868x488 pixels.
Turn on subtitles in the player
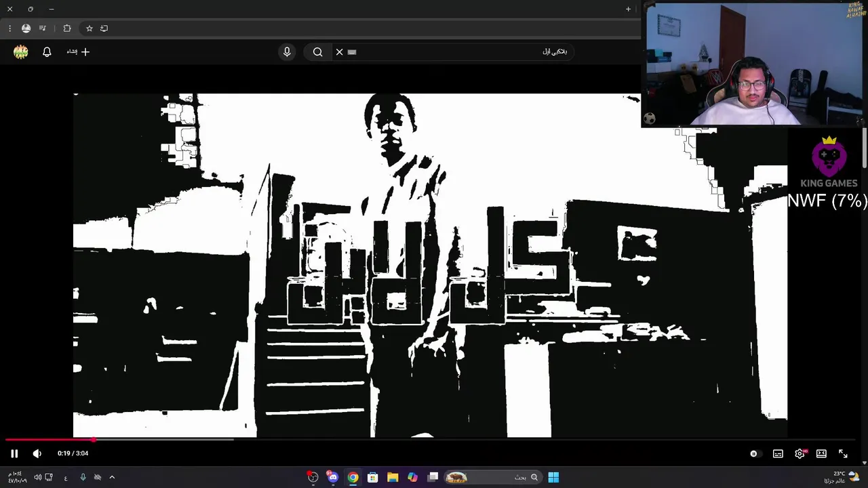pos(778,453)
